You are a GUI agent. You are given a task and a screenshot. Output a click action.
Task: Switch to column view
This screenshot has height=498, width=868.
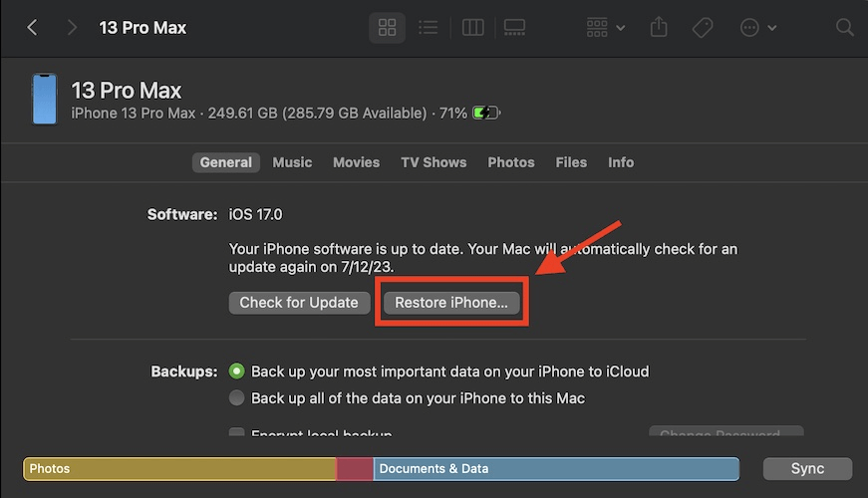(472, 28)
